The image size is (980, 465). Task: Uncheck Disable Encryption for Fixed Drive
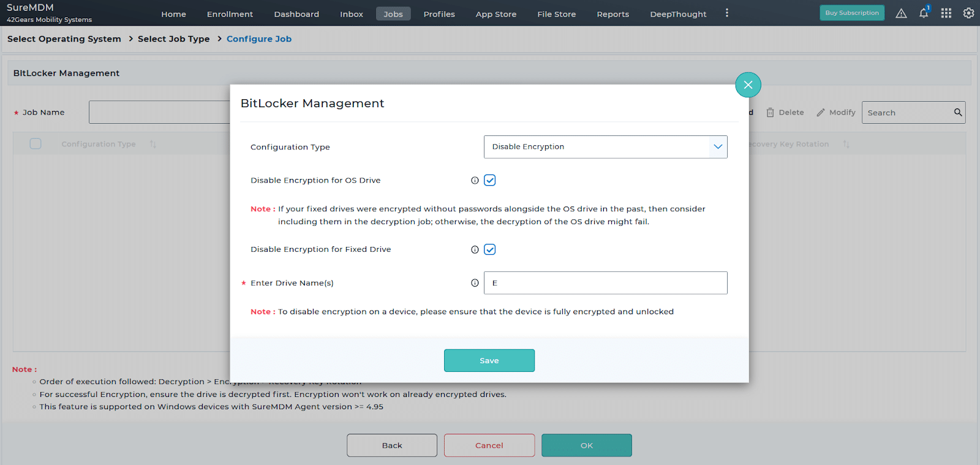(489, 249)
